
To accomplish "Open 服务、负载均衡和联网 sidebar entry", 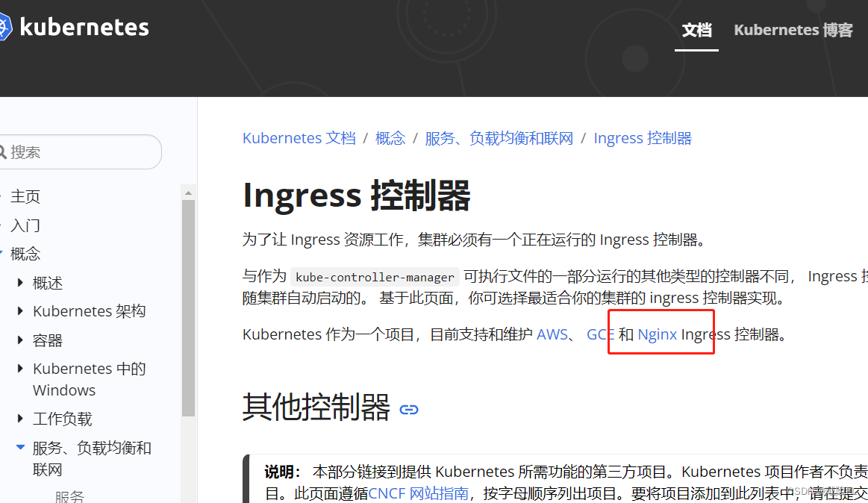I will pos(92,458).
